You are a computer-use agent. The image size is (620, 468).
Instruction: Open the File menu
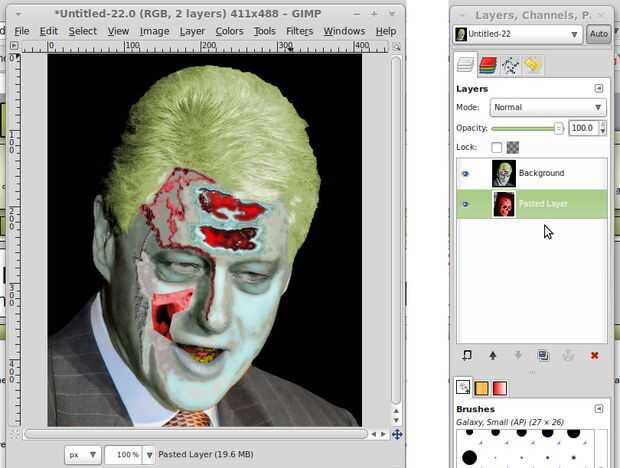coord(22,31)
